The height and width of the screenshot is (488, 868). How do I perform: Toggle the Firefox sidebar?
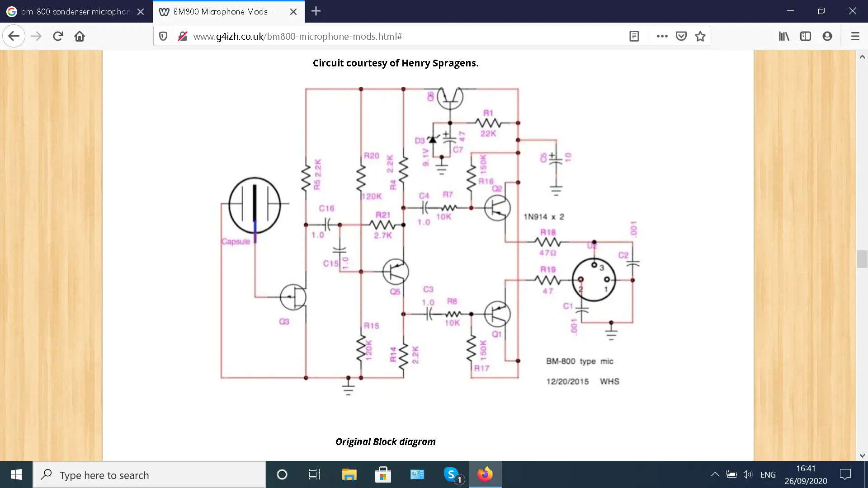(806, 36)
